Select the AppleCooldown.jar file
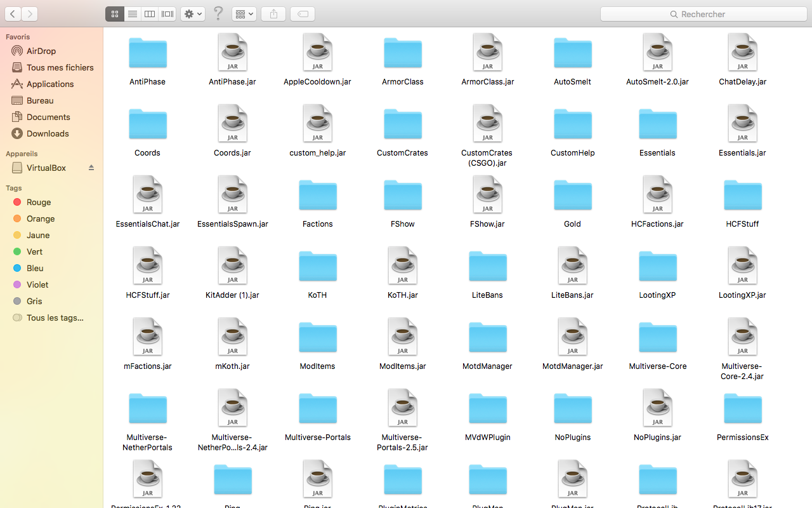Screen dimensions: 812x508 click(x=318, y=53)
